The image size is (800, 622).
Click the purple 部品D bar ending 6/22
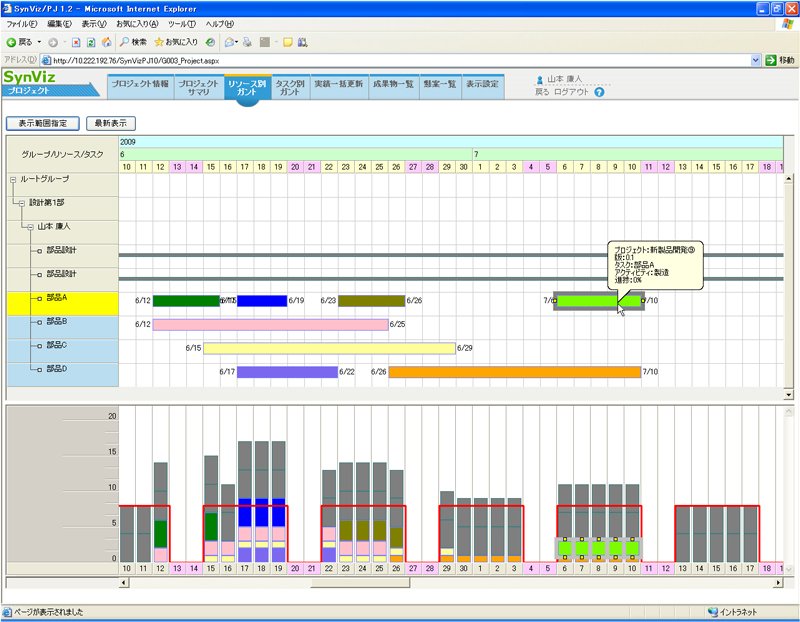pos(287,372)
